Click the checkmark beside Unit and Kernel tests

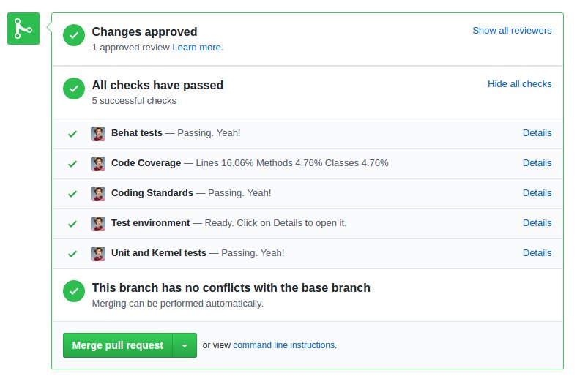[x=72, y=254]
